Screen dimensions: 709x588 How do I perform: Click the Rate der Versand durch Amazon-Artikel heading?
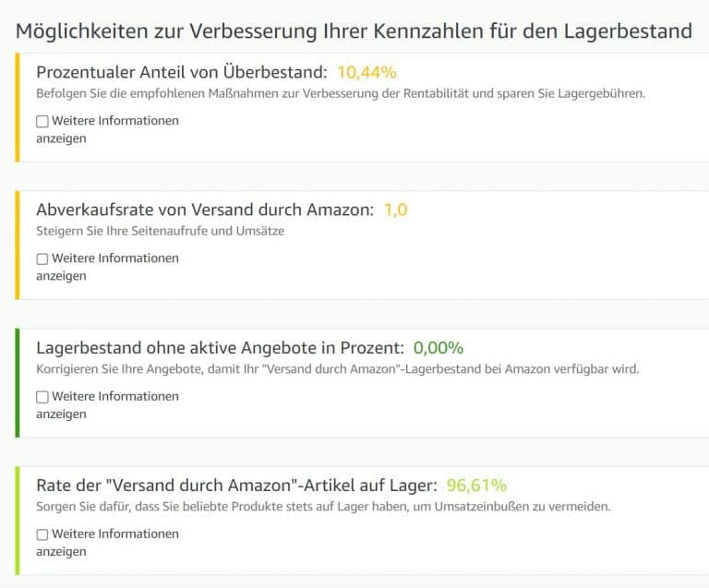tap(237, 485)
